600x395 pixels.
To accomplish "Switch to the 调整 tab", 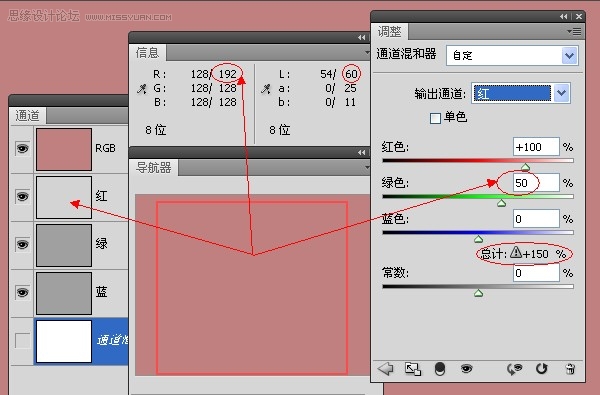I will 389,31.
